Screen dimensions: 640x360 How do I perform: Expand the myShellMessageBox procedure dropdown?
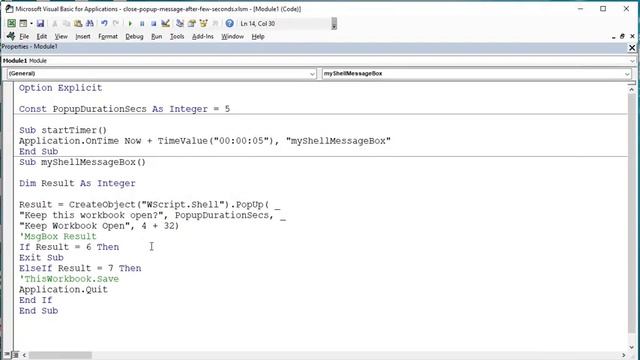click(627, 74)
